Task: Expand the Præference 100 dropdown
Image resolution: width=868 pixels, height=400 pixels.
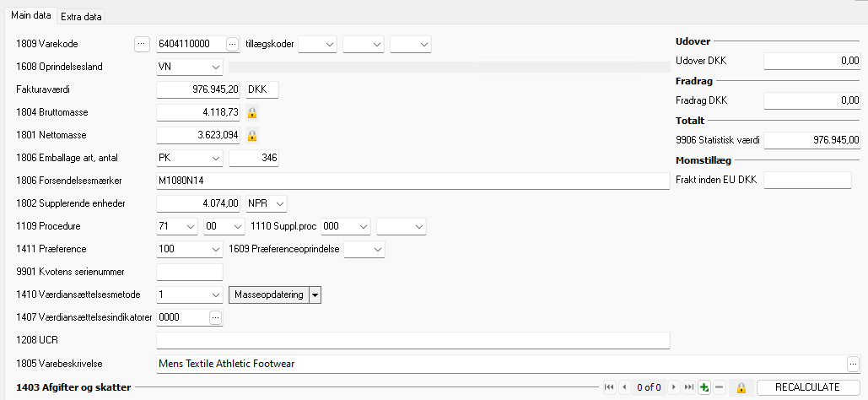Action: pos(216,250)
